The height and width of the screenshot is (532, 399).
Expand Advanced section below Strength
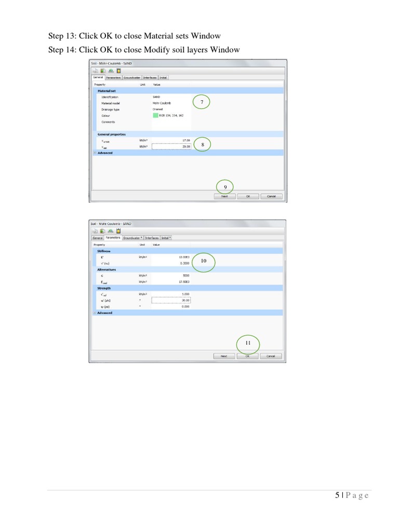[x=95, y=313]
